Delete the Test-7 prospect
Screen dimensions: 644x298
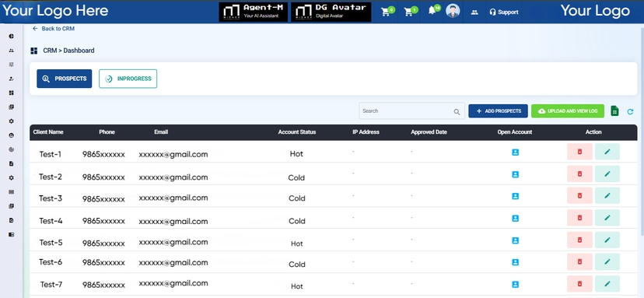(x=579, y=284)
